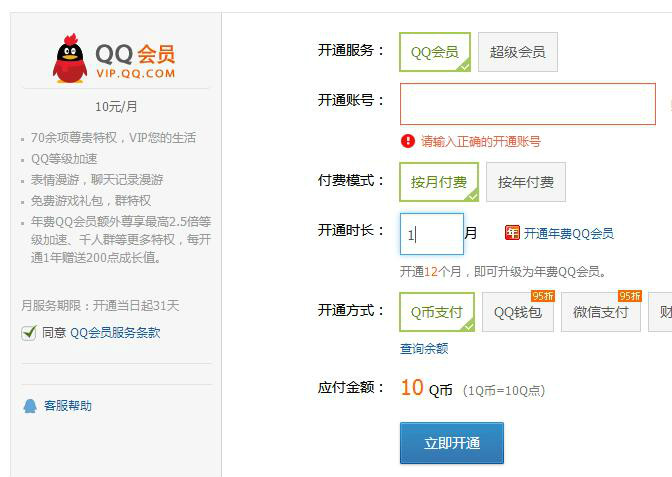Click the 查询余额 link
Screen dimensions: 672x477
[x=424, y=349]
